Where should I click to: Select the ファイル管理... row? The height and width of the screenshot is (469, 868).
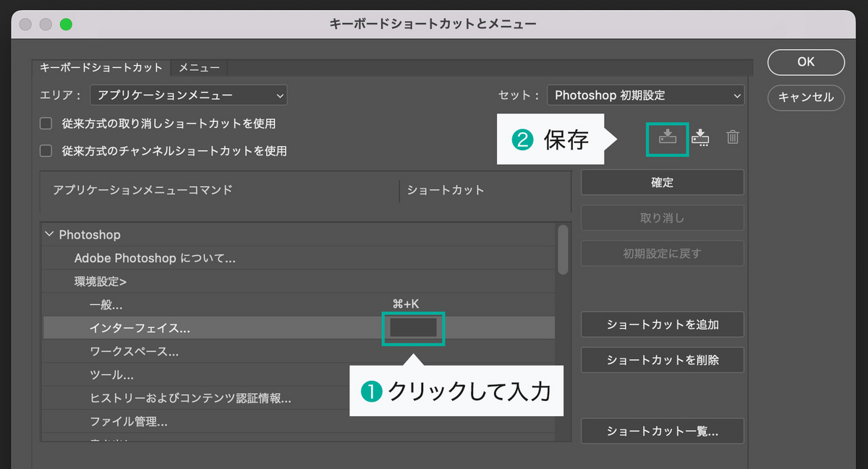[x=299, y=421]
